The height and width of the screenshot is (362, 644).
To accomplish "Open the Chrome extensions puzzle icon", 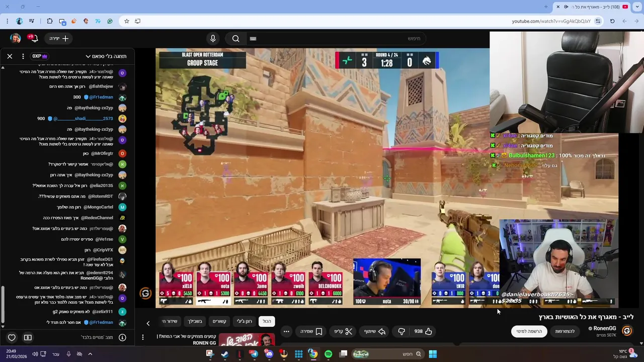I will click(x=50, y=21).
